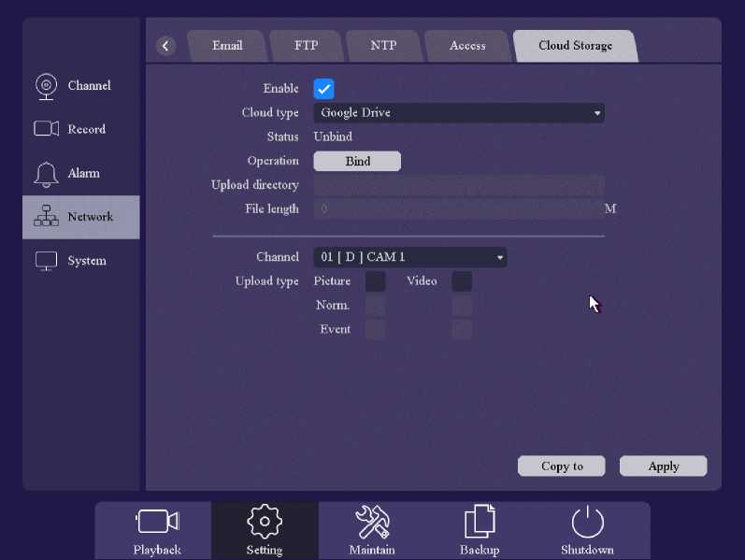Open the Channel CAM 1 dropdown

pos(409,257)
